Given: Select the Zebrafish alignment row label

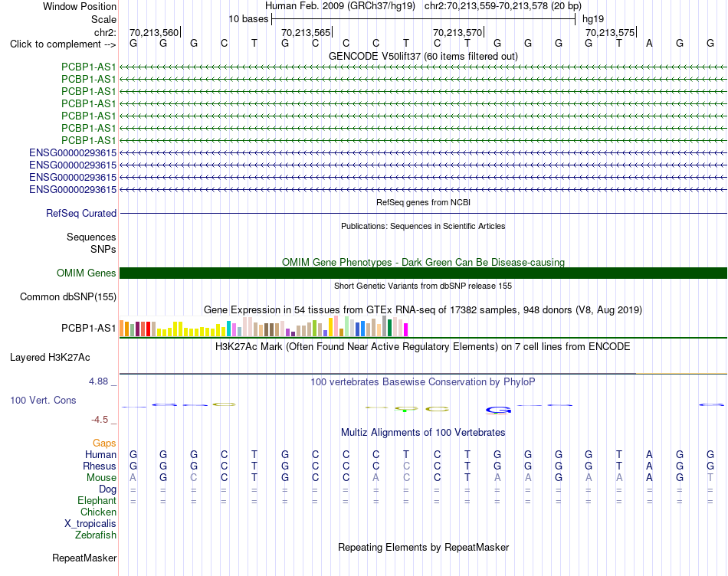Looking at the screenshot, I should (96, 535).
